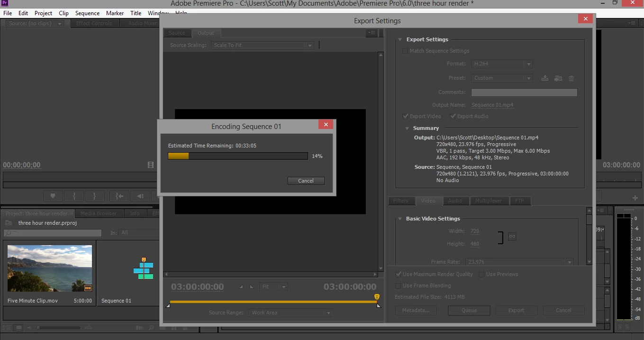Click the Set Out Point triangle icon
Viewport: 644px width, 340px height.
(252, 287)
